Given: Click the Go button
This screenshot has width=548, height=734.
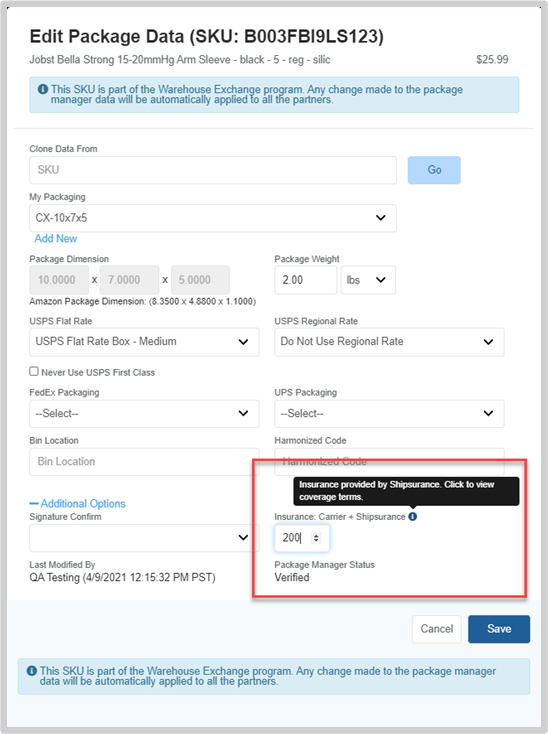Looking at the screenshot, I should [434, 170].
